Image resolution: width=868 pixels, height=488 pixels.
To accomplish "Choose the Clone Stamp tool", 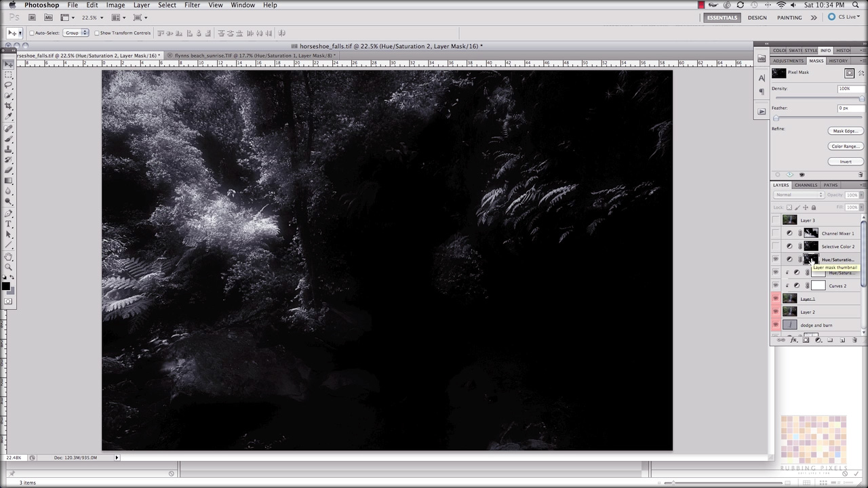I will tap(8, 149).
